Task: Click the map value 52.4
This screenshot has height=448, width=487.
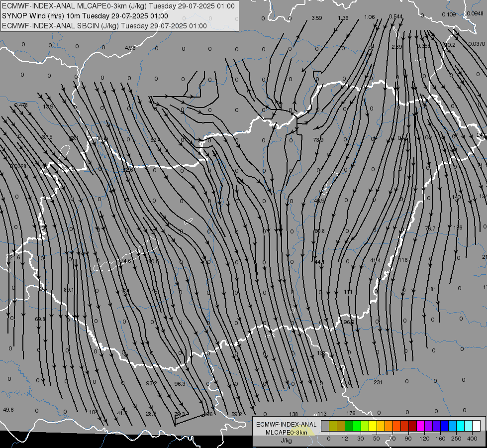Action: tap(155, 140)
